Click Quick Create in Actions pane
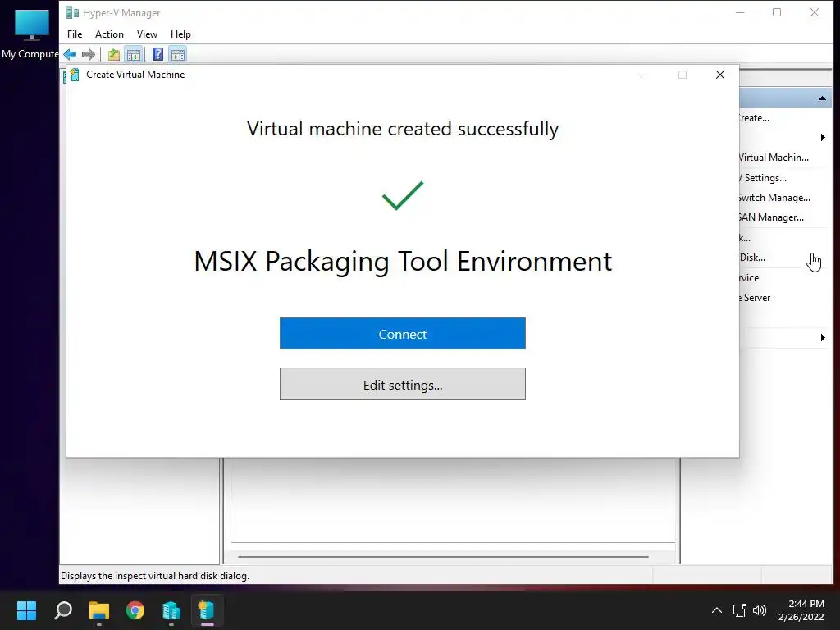Viewport: 840px width, 630px height. click(755, 118)
